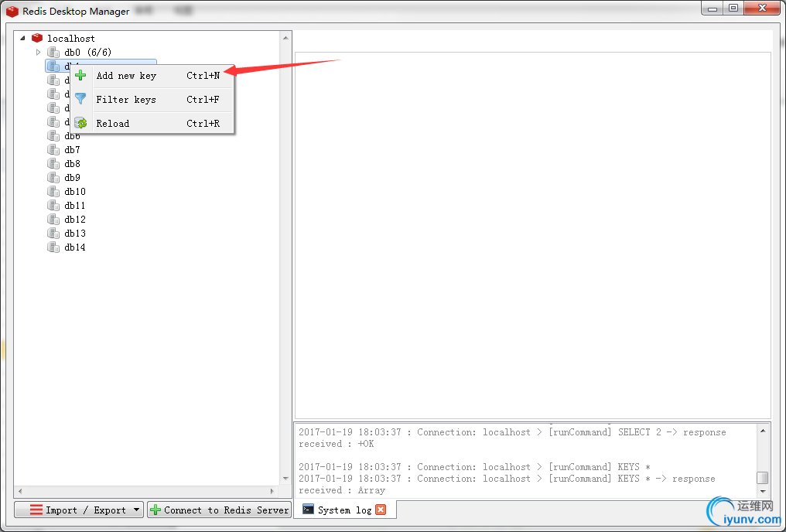The height and width of the screenshot is (532, 786).
Task: Click the db11 database icon
Action: tap(53, 206)
